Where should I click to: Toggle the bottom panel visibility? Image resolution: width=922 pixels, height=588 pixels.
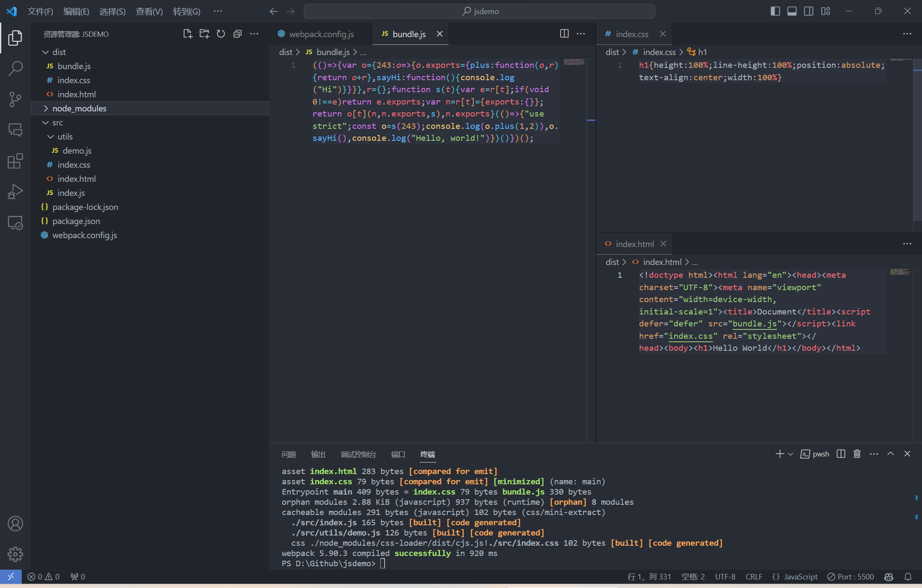tap(792, 11)
